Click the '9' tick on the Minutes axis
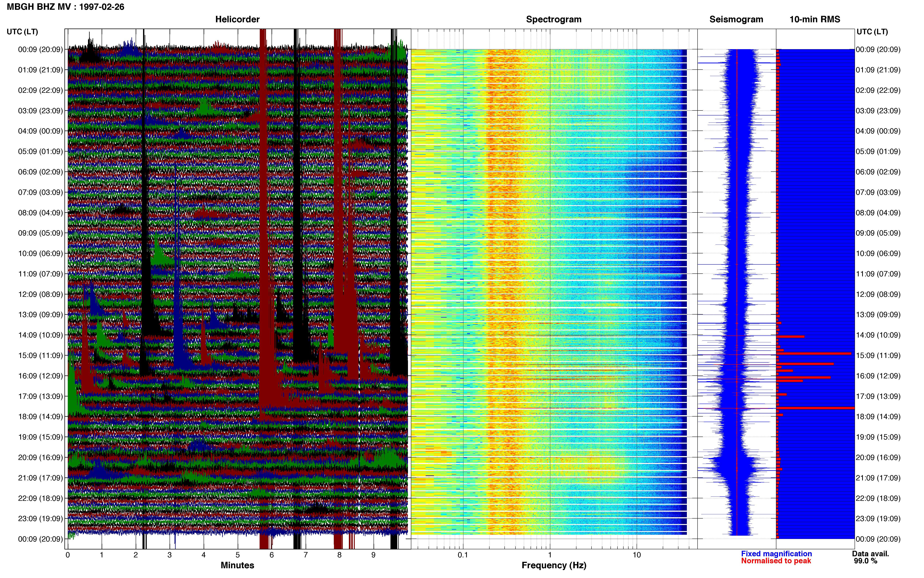This screenshot has height=578, width=924. (x=373, y=555)
